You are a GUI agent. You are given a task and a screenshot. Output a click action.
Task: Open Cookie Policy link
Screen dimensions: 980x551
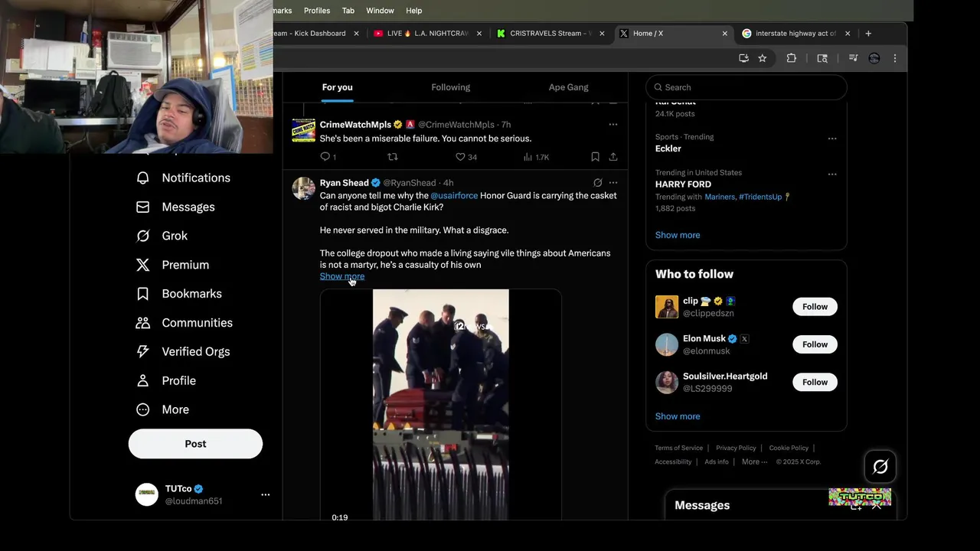[789, 448]
